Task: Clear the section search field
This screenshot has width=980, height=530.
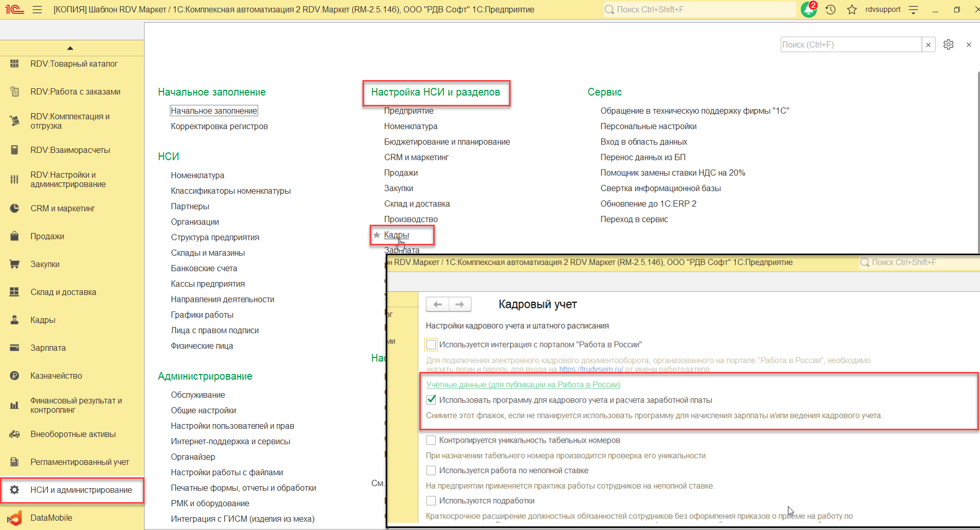Action: click(x=928, y=44)
